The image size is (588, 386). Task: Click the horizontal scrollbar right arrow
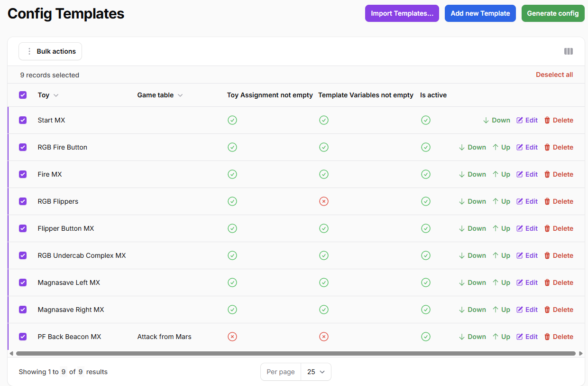point(580,353)
